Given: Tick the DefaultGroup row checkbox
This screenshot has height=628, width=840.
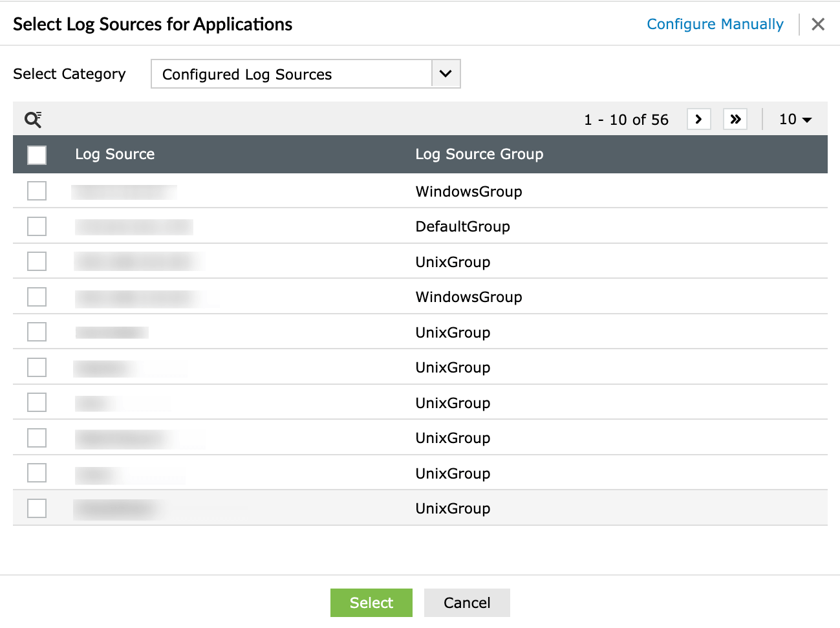Looking at the screenshot, I should [37, 226].
